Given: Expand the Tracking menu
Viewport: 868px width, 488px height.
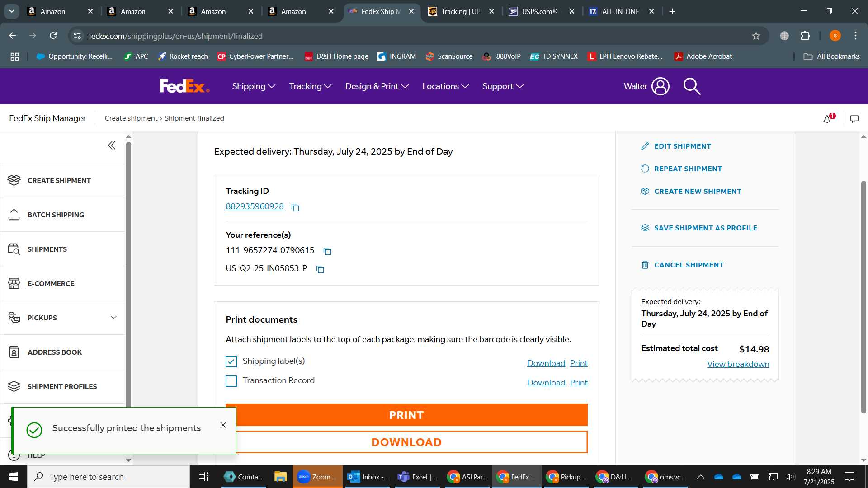Looking at the screenshot, I should [x=311, y=86].
